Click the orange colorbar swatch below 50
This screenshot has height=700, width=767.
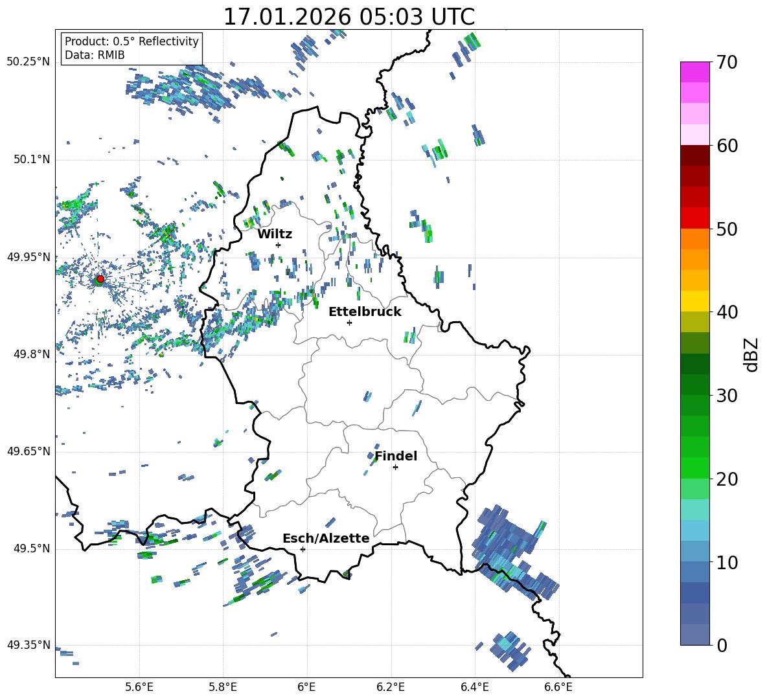coord(694,239)
